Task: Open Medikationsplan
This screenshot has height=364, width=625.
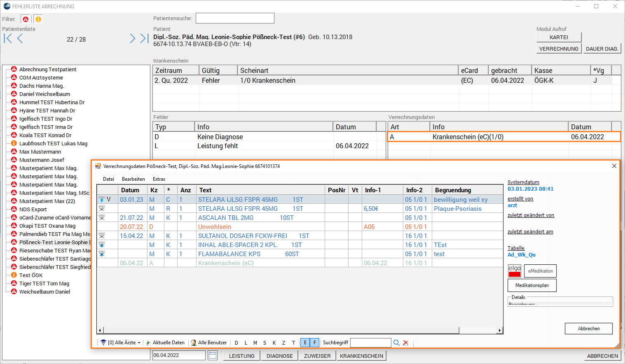Action: [x=532, y=285]
